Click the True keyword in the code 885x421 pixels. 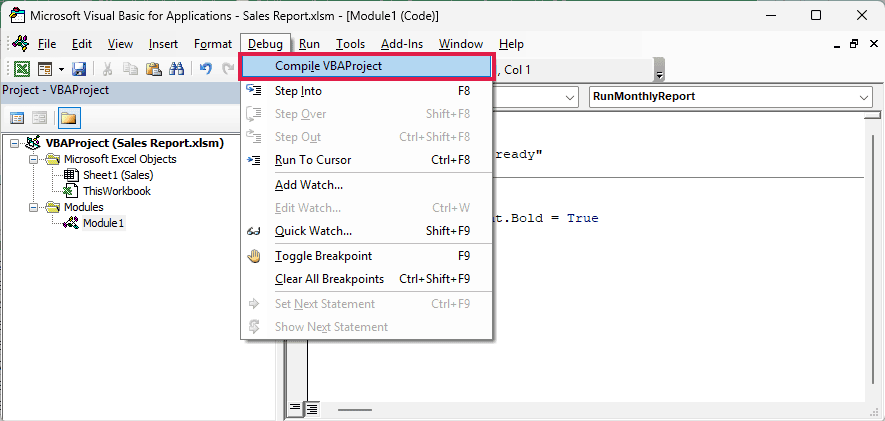[x=582, y=218]
